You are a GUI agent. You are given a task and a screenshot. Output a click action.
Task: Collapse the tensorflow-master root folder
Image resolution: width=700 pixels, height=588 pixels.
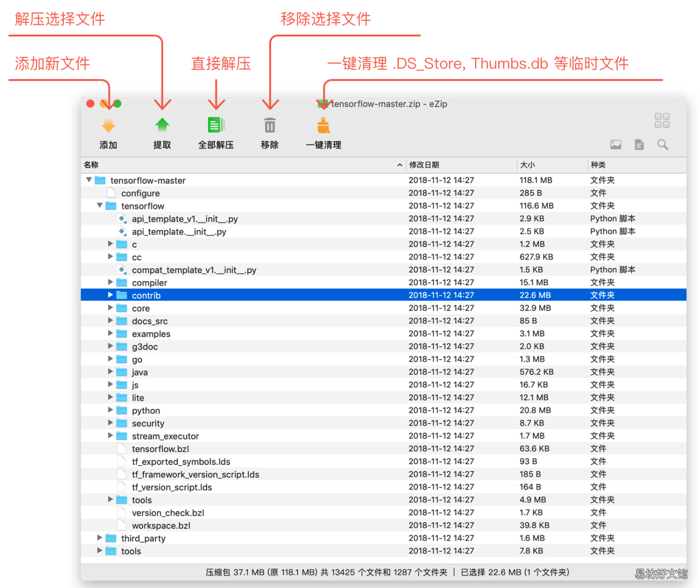pyautogui.click(x=89, y=180)
